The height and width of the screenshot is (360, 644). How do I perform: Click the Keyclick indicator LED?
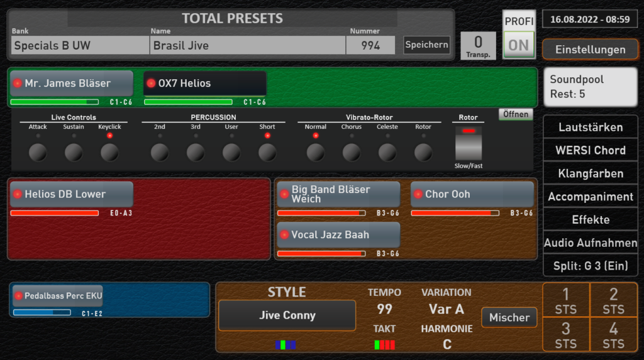tap(109, 136)
